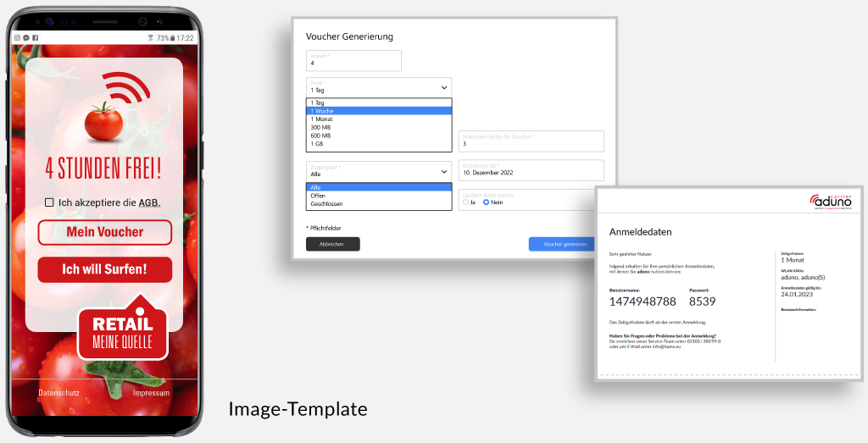Image resolution: width=868 pixels, height=443 pixels.
Task: Click the Retail Meine Quelle badge
Action: coord(123,331)
